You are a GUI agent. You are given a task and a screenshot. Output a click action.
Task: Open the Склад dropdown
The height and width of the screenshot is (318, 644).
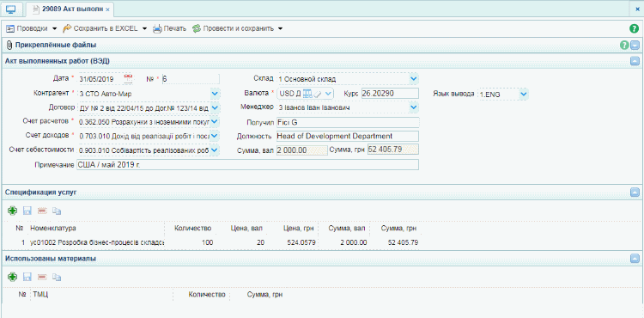[414, 78]
